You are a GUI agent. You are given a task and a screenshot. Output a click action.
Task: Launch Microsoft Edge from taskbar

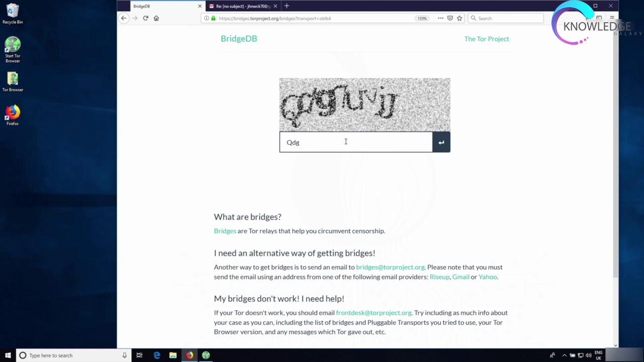tap(156, 355)
